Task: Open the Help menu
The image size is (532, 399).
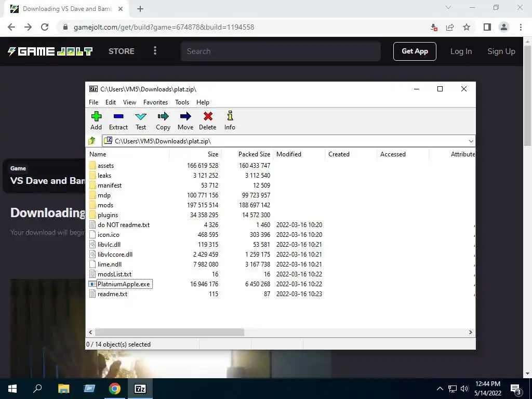Action: (x=203, y=102)
